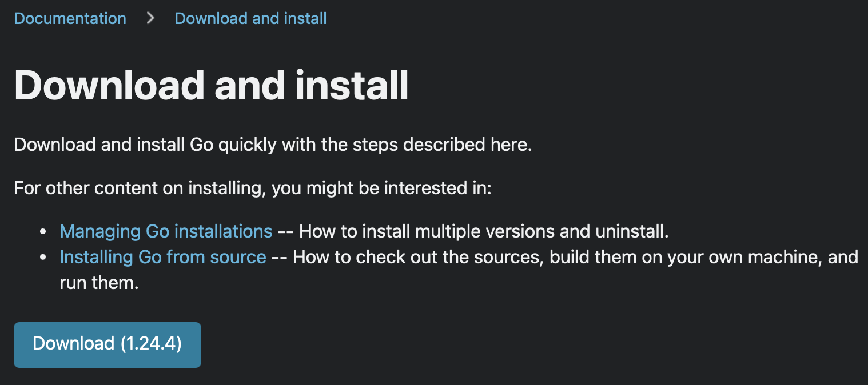Screen dimensions: 868x385
Task: Click the bullet before Managing Go installations
Action: tap(43, 232)
